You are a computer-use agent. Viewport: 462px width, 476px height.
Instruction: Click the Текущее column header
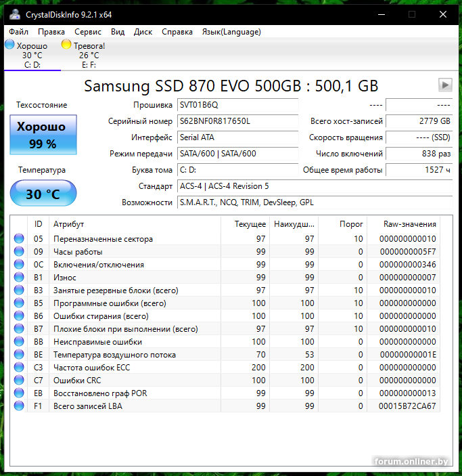[245, 224]
